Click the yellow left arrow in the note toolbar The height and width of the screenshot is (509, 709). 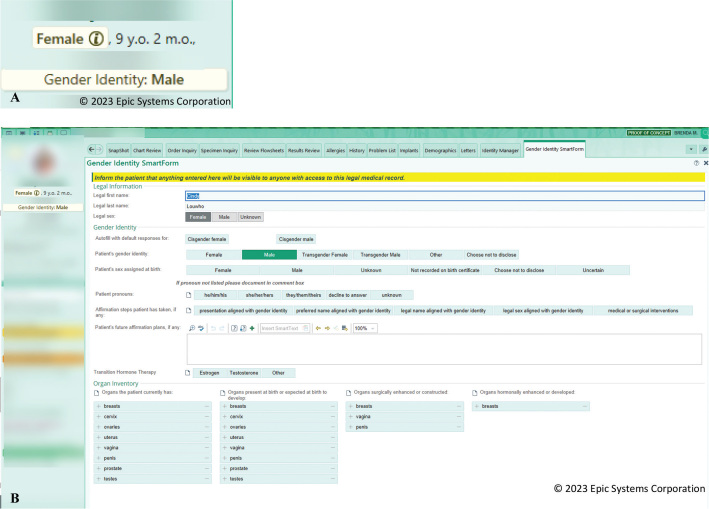pos(318,328)
